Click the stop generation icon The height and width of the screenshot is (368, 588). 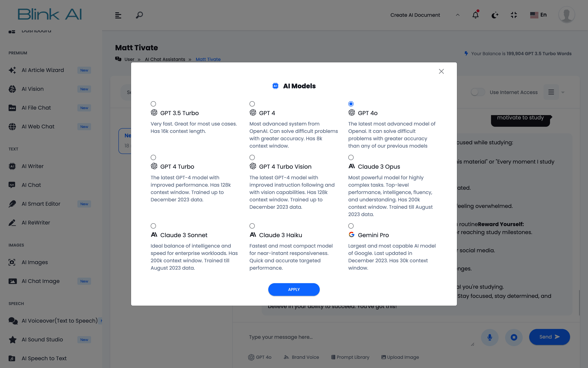[514, 337]
